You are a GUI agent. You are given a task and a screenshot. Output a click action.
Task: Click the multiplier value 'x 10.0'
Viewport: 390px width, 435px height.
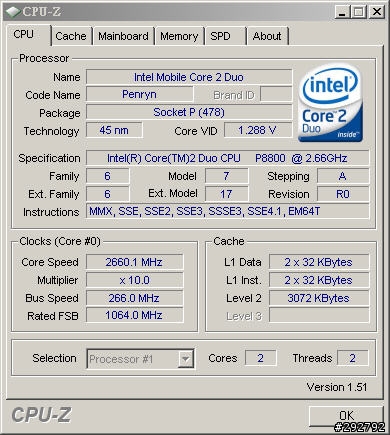[134, 280]
